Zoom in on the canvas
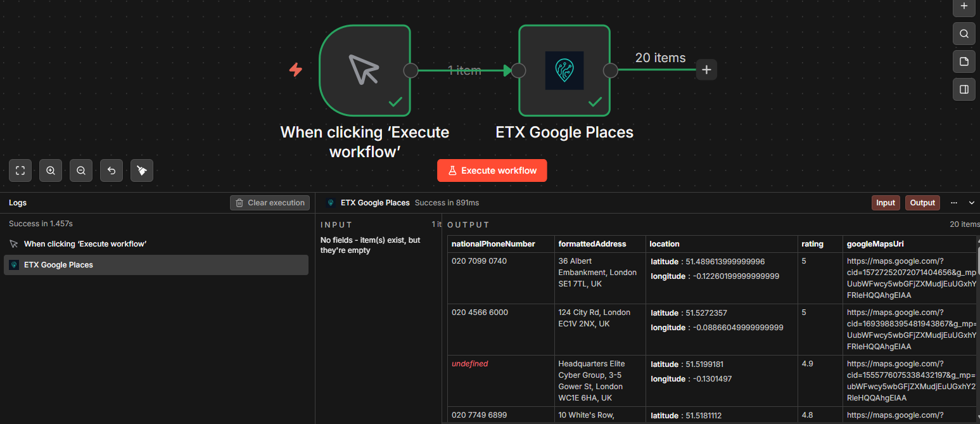The height and width of the screenshot is (424, 980). (51, 170)
